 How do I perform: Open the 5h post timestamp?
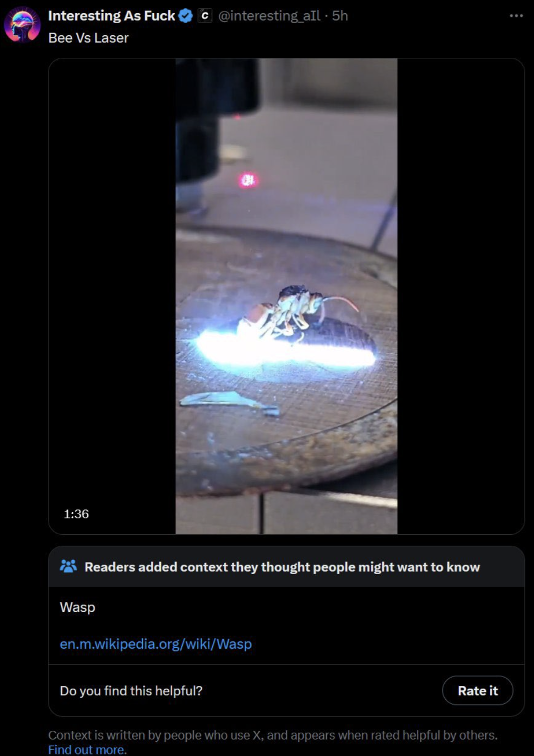pos(340,16)
